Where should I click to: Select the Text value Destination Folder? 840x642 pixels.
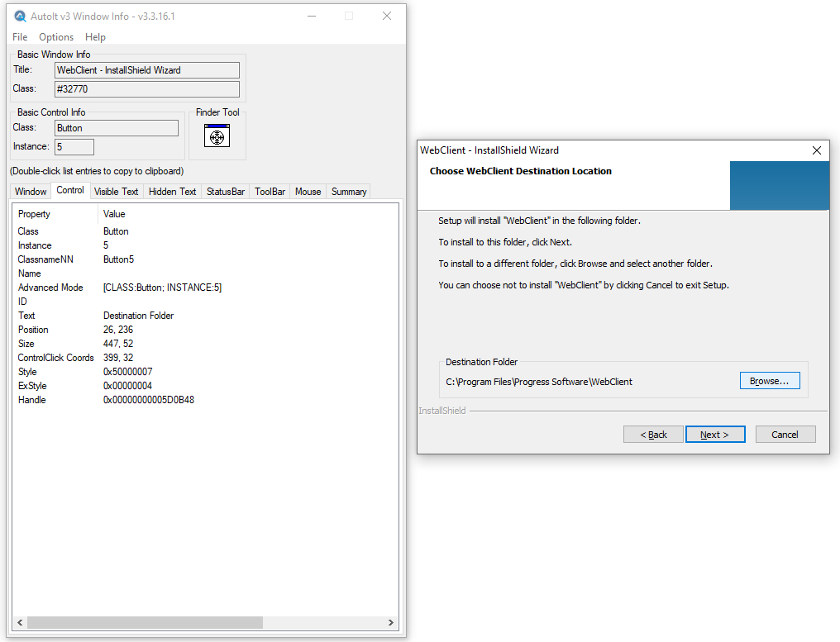138,316
